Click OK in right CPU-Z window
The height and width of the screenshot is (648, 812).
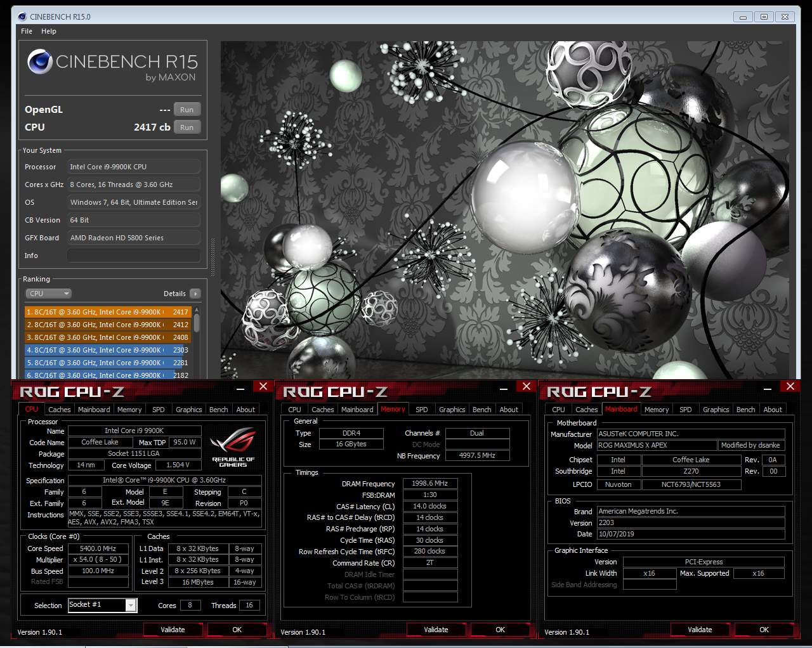(x=764, y=630)
